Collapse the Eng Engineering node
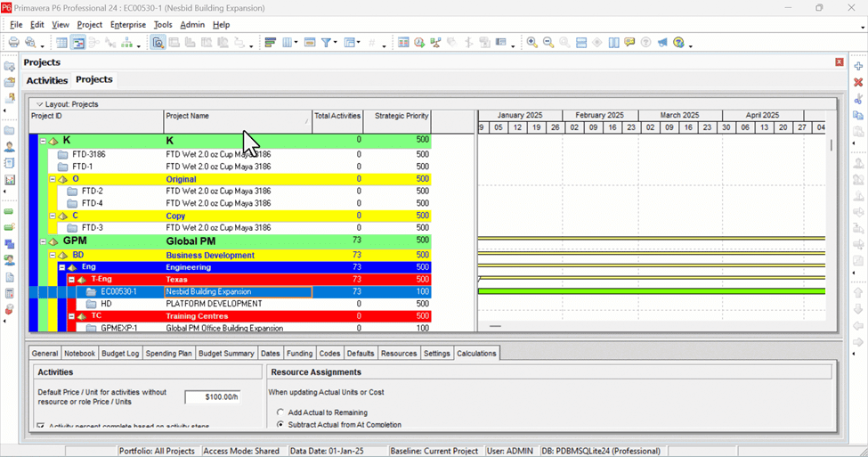Image resolution: width=868 pixels, height=457 pixels. (62, 267)
